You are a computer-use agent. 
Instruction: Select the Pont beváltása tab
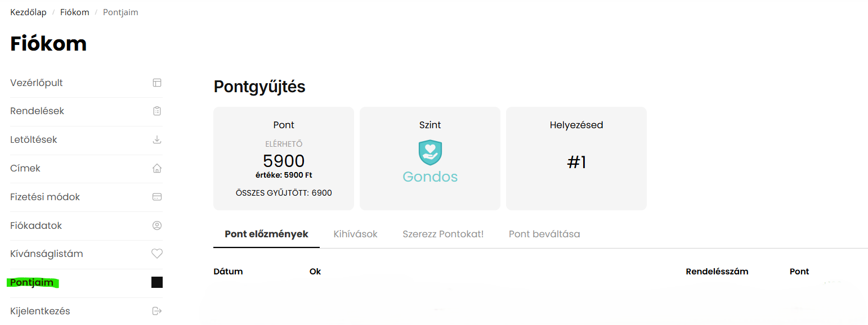click(x=544, y=234)
